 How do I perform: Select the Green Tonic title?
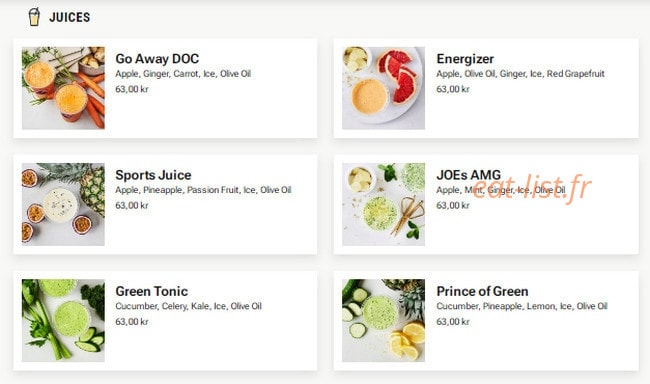point(152,291)
